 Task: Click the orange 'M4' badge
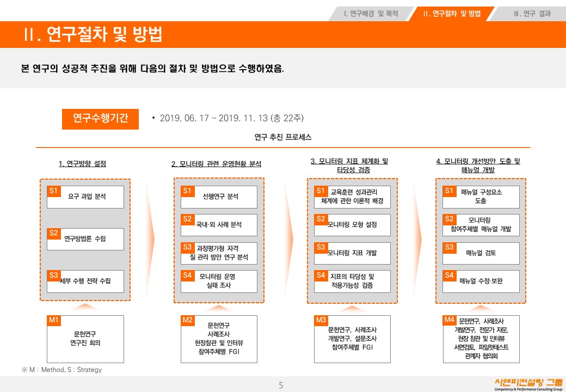tap(450, 320)
